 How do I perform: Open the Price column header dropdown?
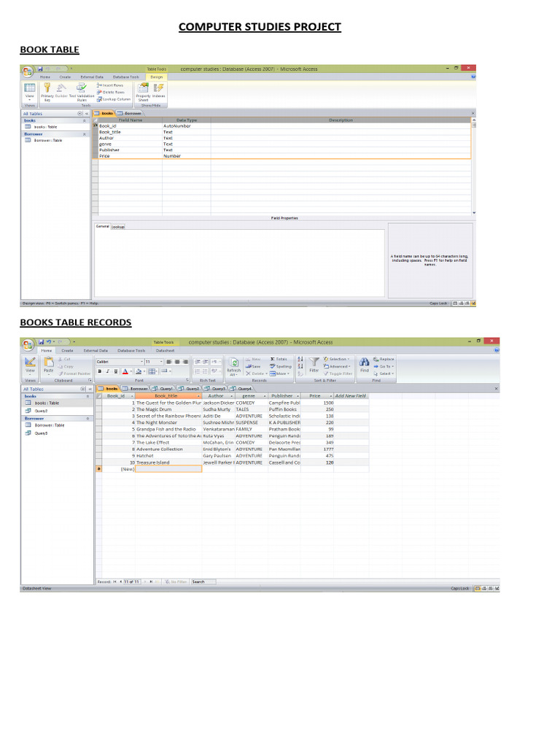click(330, 396)
